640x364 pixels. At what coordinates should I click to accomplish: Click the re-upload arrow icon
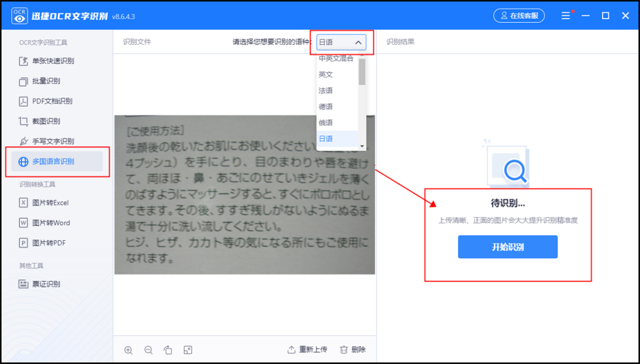click(291, 349)
